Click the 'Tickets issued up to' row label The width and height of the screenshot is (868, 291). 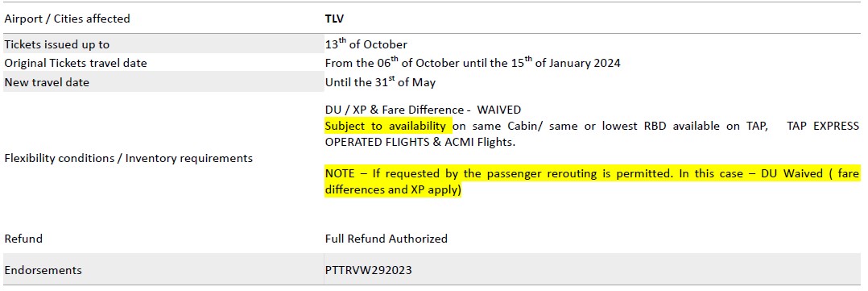point(57,45)
